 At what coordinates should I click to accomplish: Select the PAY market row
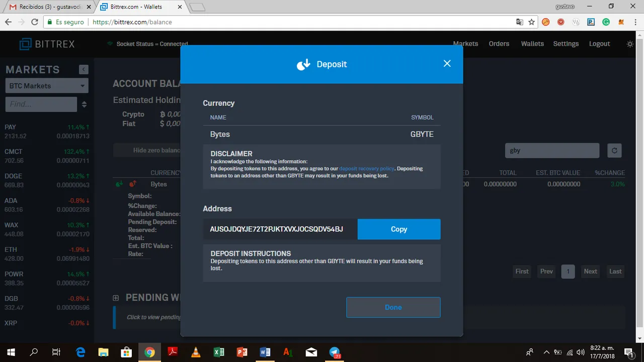47,132
